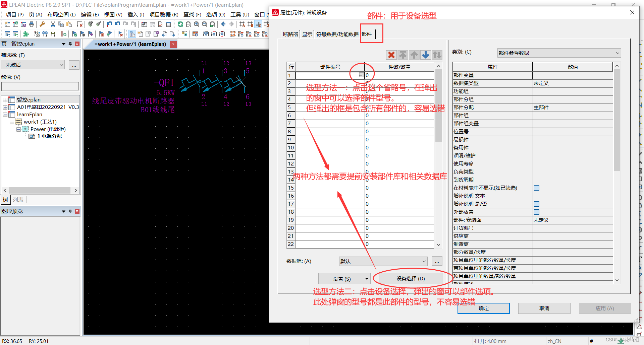644x345 pixels.
Task: Click the ellipsis button beside filter dropdown
Action: pyautogui.click(x=74, y=65)
